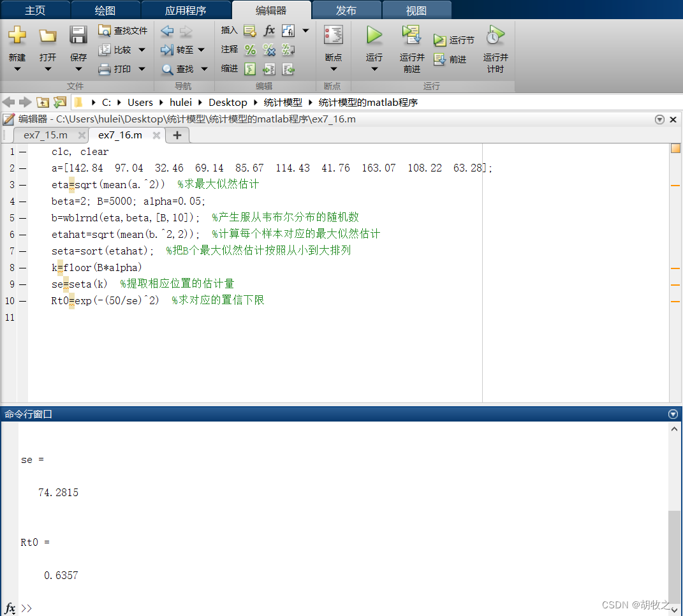Image resolution: width=683 pixels, height=616 pixels.
Task: Add a new editor tab with plus
Action: point(177,135)
